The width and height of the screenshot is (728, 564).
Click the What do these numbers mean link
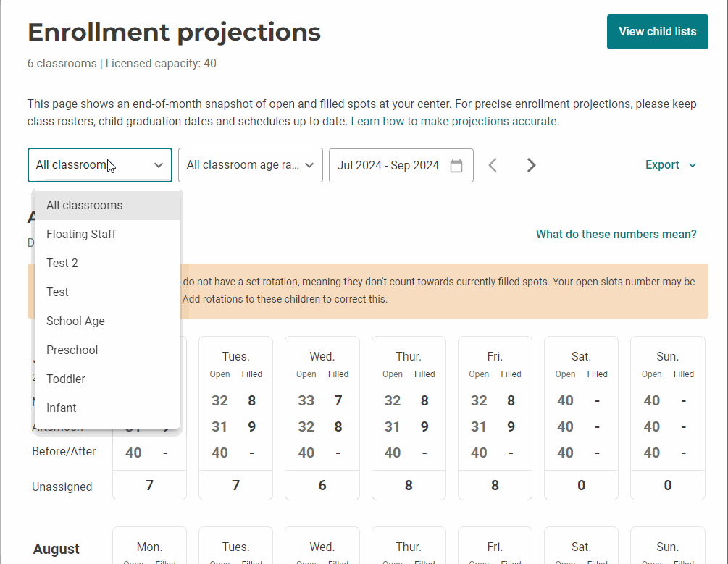pyautogui.click(x=616, y=234)
